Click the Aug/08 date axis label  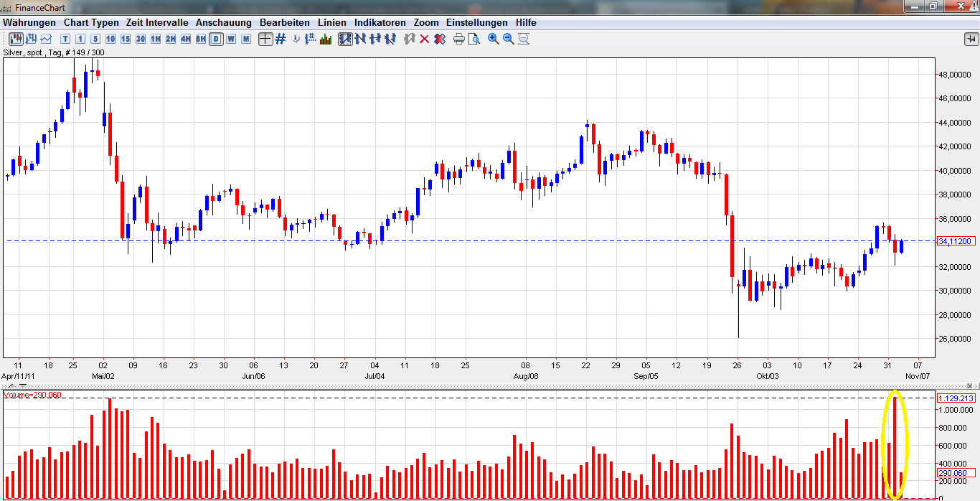click(x=526, y=375)
